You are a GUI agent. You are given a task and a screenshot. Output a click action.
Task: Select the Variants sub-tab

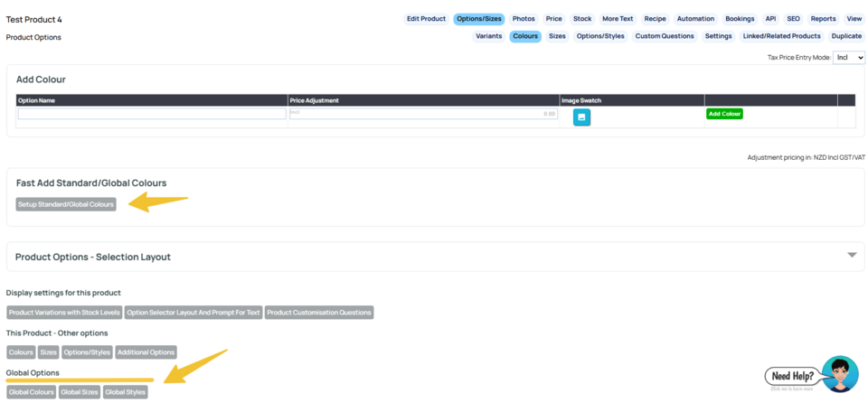(488, 36)
